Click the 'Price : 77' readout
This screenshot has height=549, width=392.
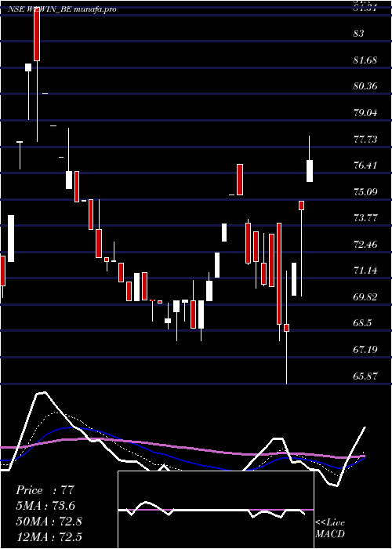(45, 490)
